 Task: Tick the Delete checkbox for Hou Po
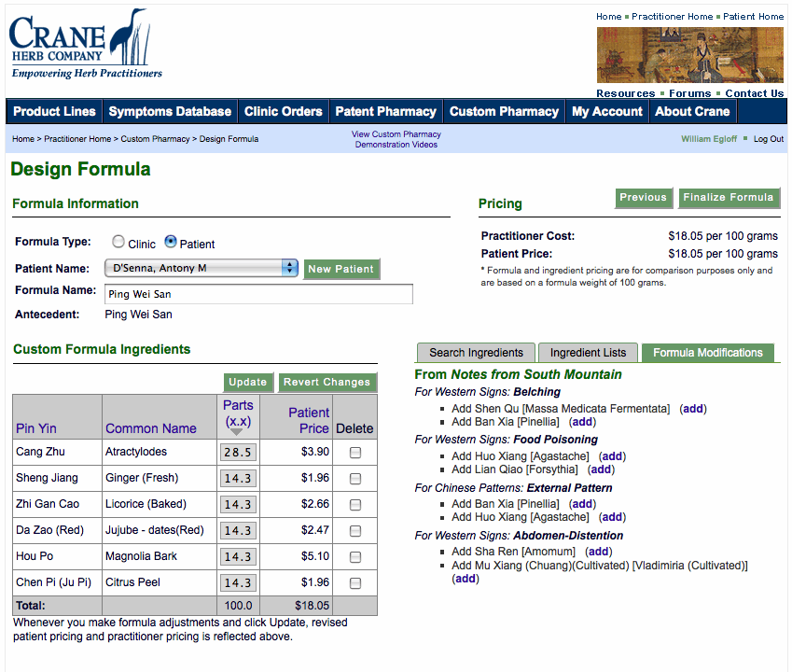355,557
